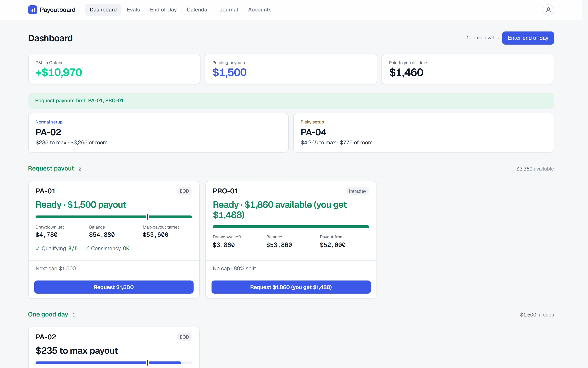Click the No cap · 80% split text
Screen dimensions: 588x368
point(234,268)
